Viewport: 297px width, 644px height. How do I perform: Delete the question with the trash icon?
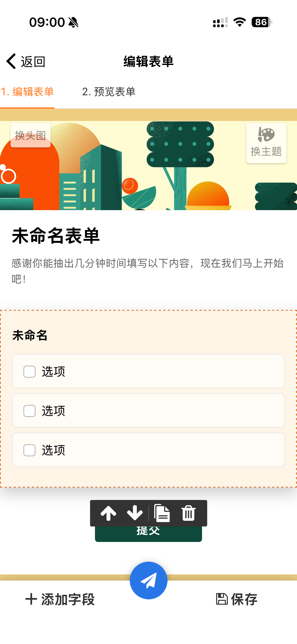(188, 512)
